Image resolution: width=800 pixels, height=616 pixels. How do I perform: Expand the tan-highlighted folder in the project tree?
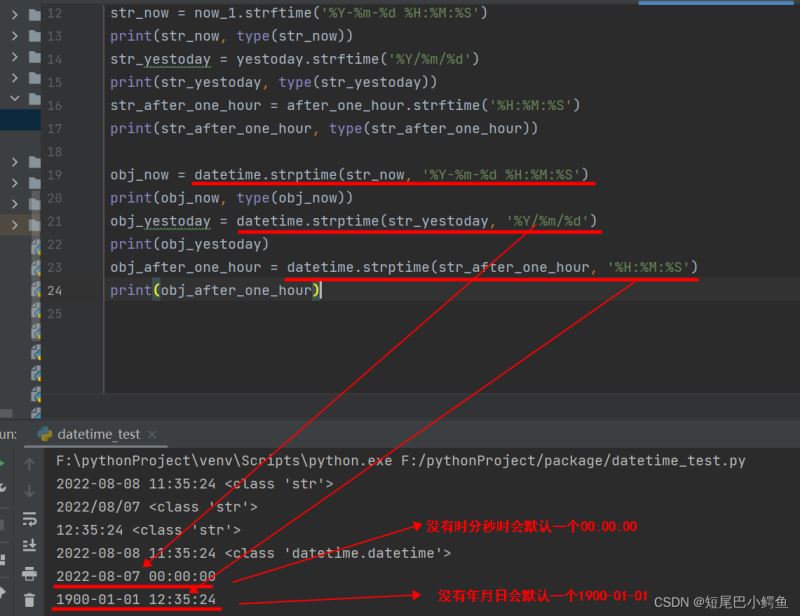point(14,225)
